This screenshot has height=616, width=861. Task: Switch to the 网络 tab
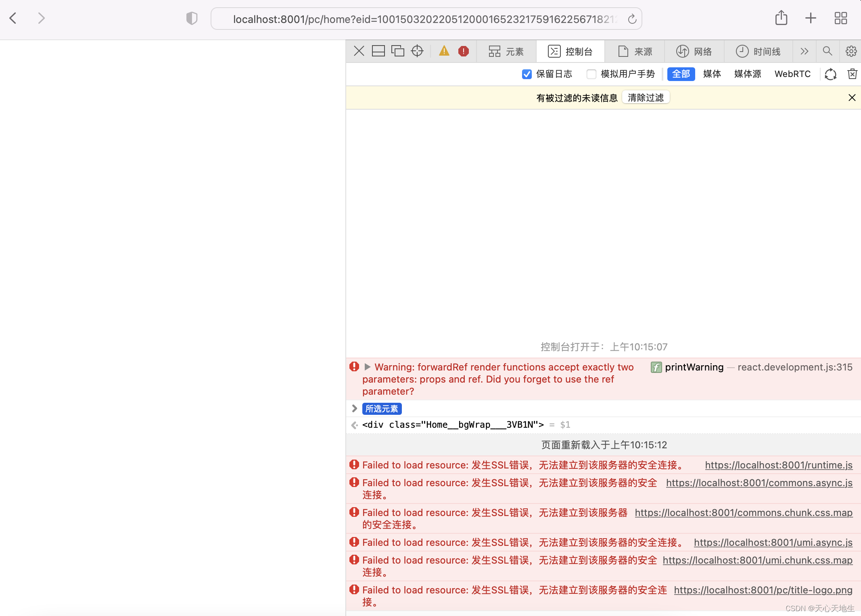point(694,52)
